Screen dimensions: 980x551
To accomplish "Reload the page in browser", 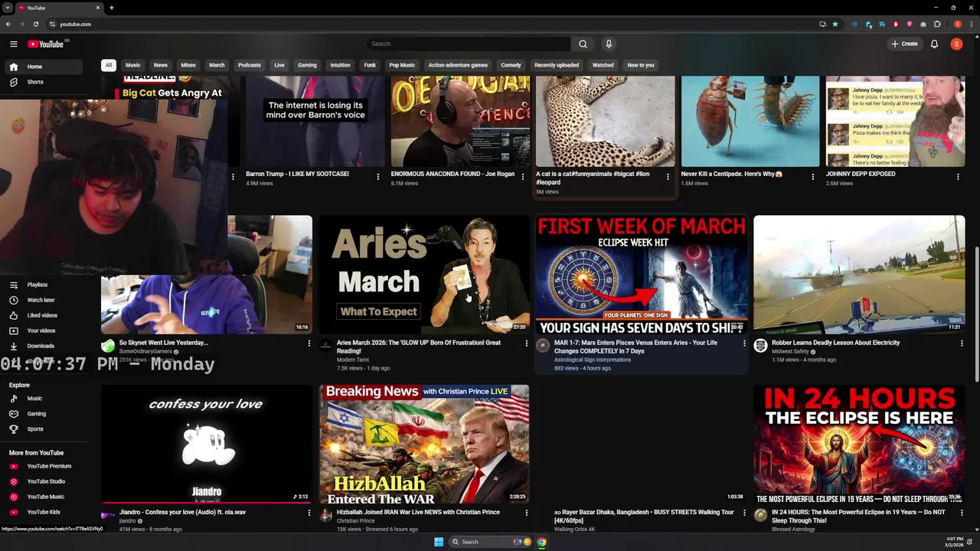I will pos(35,24).
